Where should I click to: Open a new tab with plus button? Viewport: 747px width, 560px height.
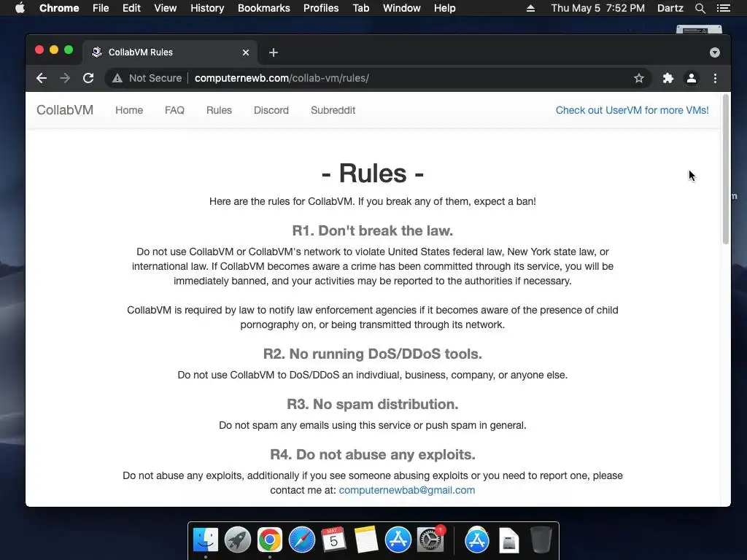pyautogui.click(x=274, y=52)
